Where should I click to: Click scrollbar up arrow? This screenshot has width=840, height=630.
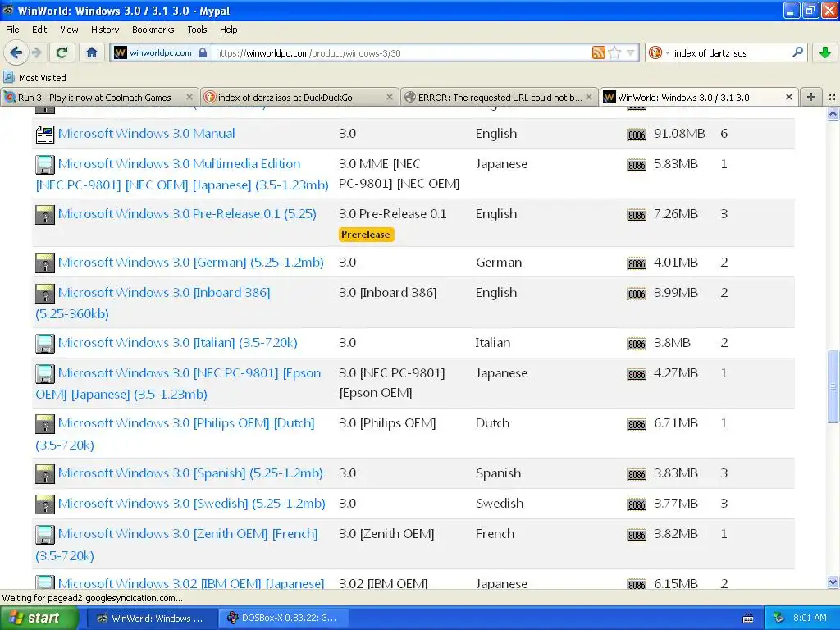pyautogui.click(x=833, y=113)
